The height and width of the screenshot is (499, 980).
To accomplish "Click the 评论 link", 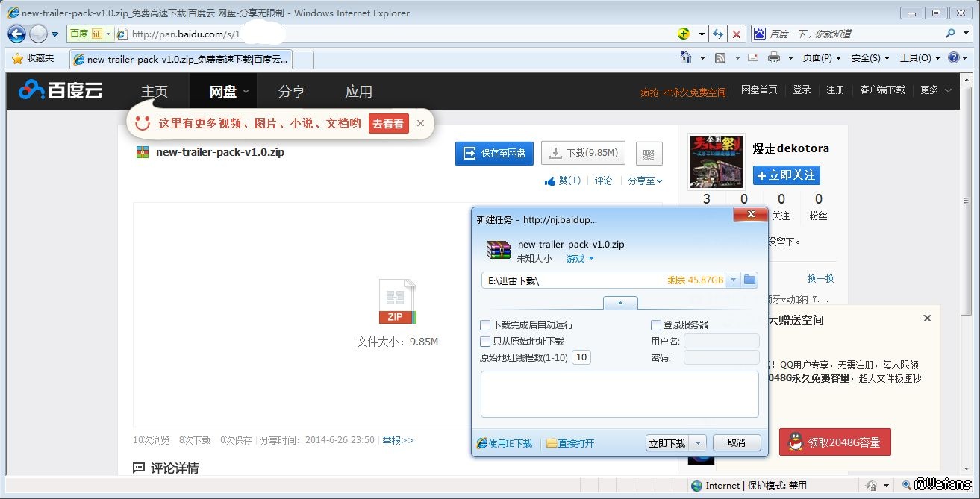I will point(604,181).
